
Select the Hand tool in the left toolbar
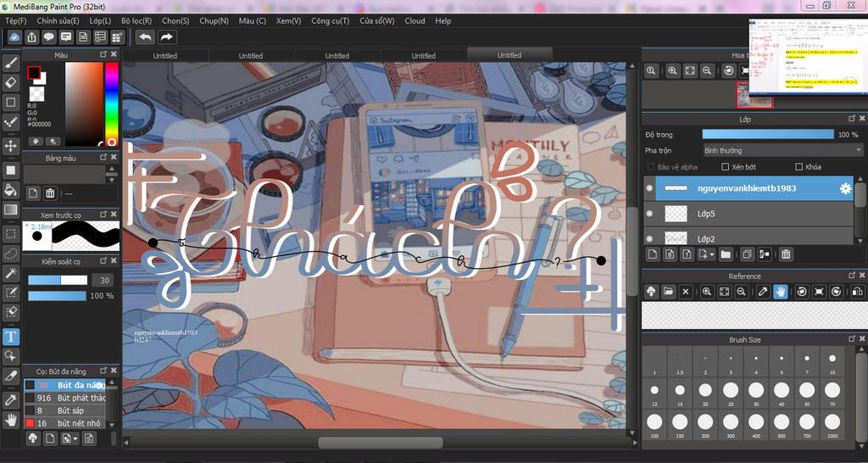10,420
